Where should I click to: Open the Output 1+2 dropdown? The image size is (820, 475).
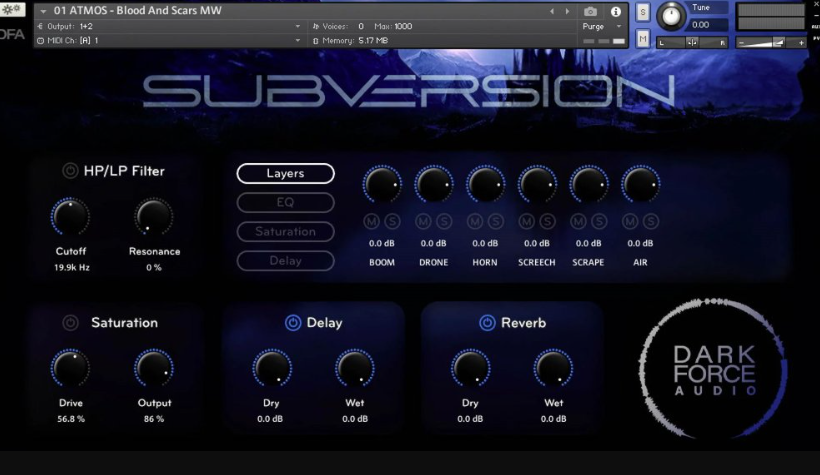[x=169, y=26]
